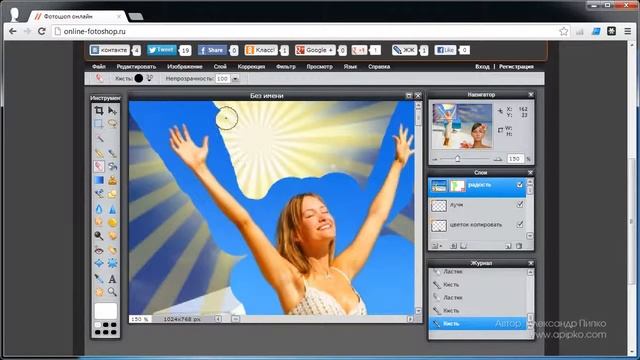Select the Pencil tool
640x360 pixels.
coord(99,153)
